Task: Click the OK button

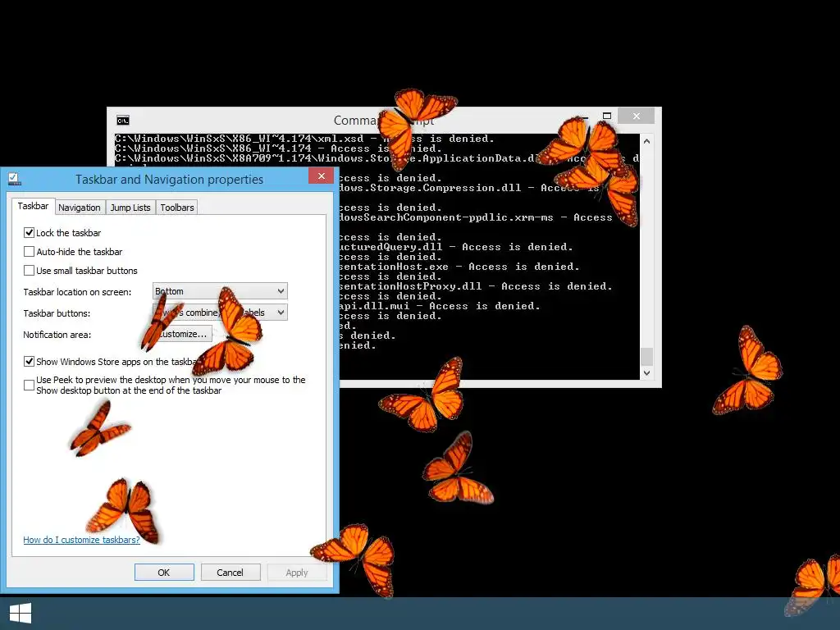Action: (164, 572)
